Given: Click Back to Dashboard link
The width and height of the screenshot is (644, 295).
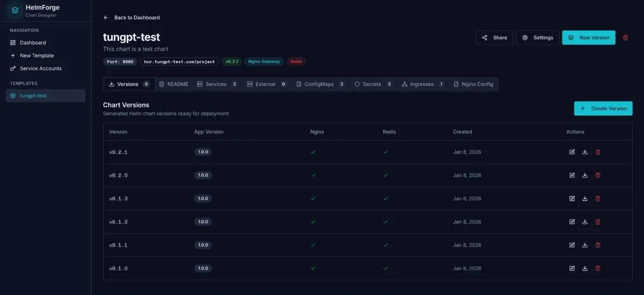Looking at the screenshot, I should tap(131, 18).
